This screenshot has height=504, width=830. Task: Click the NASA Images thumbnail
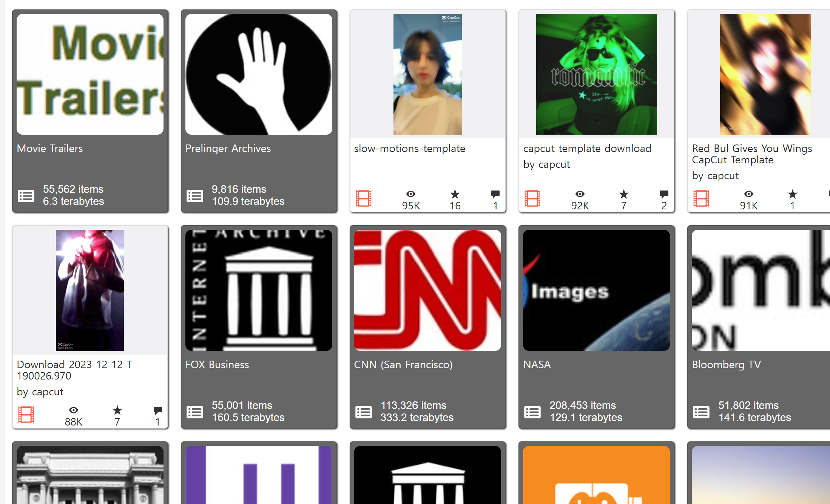[596, 290]
